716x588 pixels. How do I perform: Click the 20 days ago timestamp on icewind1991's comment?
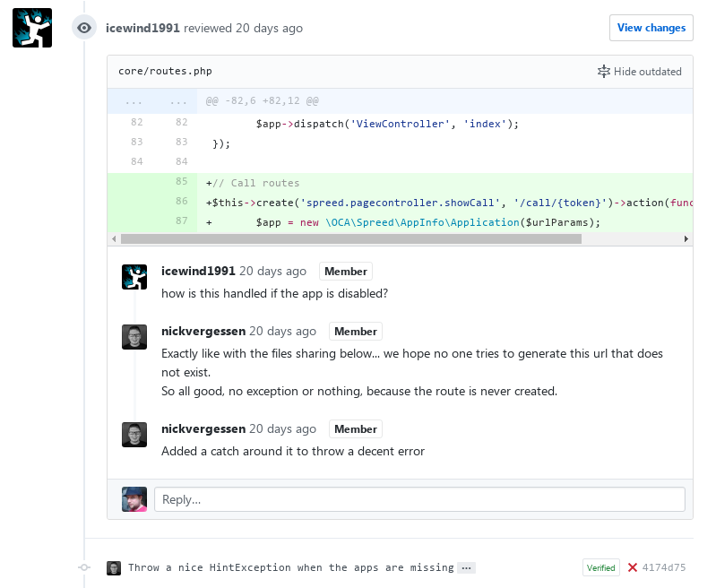[x=272, y=271]
